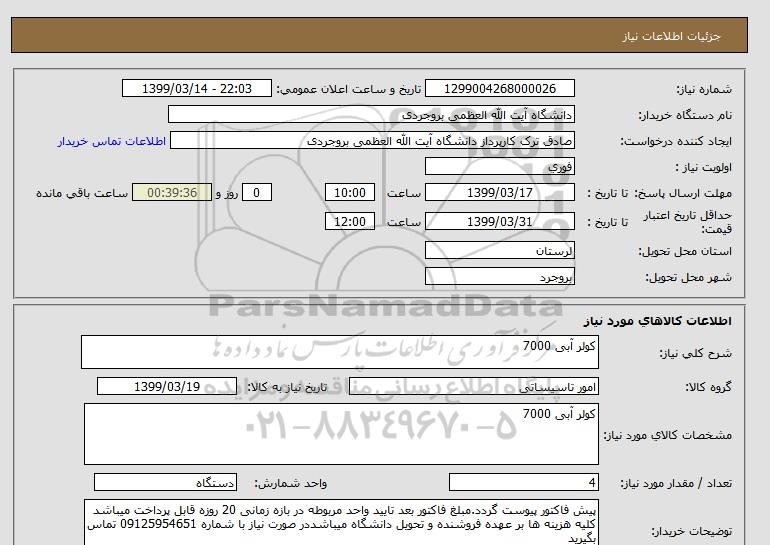Select delivery city field بروجرد
The image size is (770, 545).
[499, 276]
